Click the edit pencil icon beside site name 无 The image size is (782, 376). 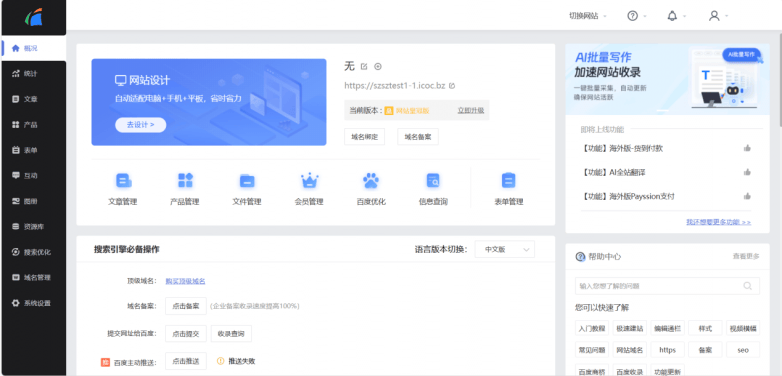pyautogui.click(x=364, y=67)
